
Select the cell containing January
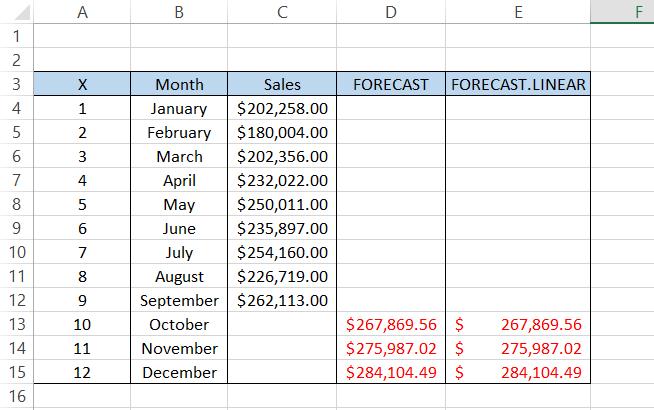(179, 108)
